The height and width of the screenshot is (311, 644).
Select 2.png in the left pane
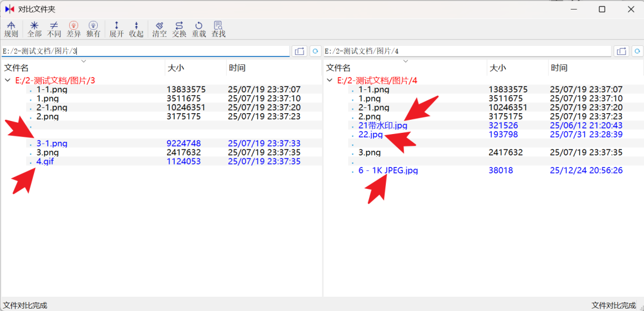pos(48,117)
